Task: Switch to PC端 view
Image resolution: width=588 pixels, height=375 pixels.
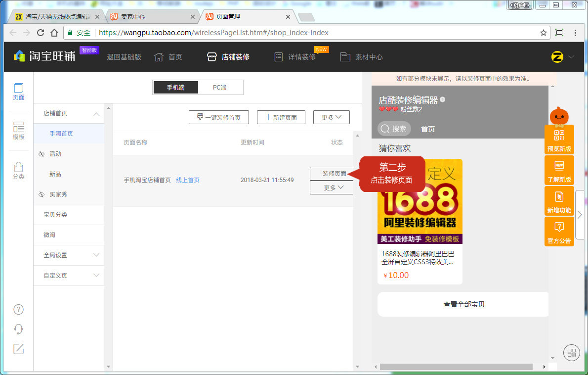Action: point(220,88)
